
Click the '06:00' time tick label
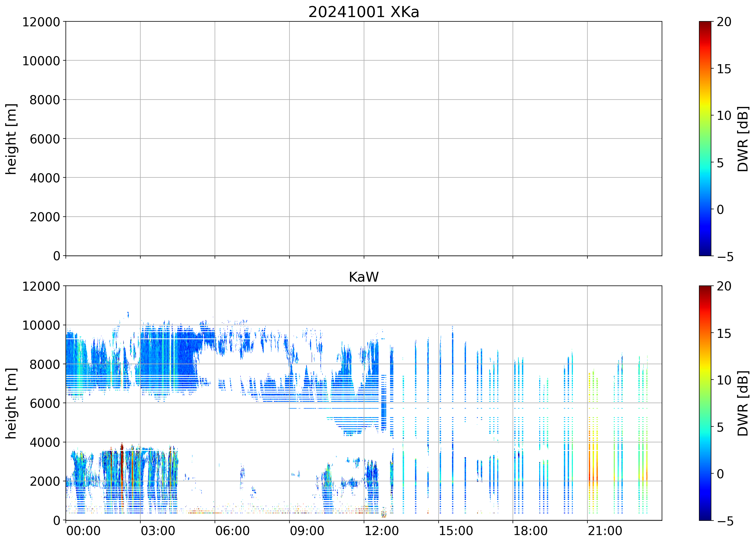[x=232, y=531]
